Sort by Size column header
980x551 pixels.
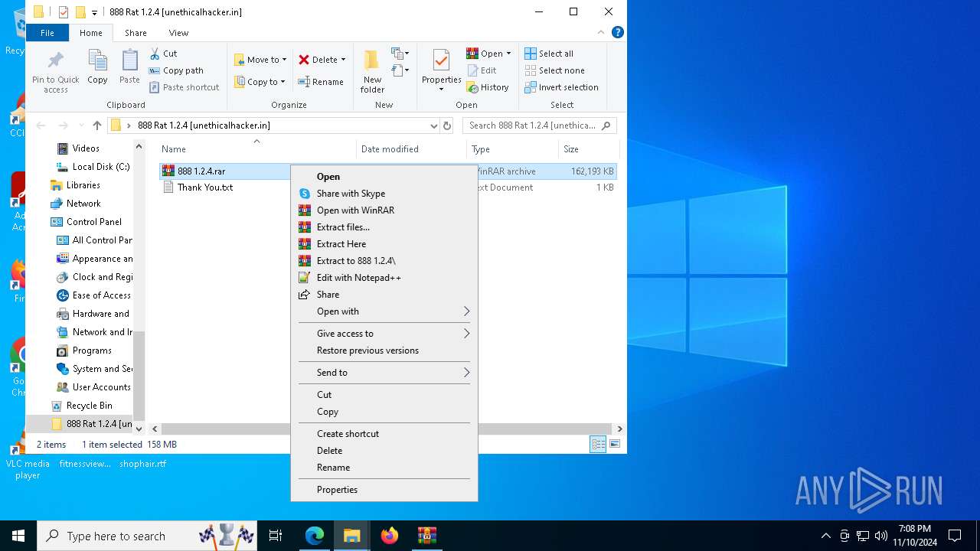pos(571,149)
